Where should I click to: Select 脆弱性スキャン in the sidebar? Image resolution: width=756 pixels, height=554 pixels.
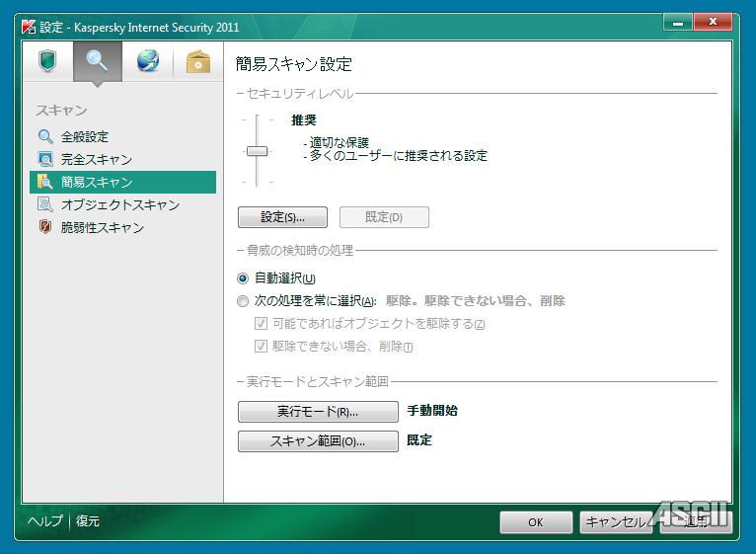pos(122,227)
